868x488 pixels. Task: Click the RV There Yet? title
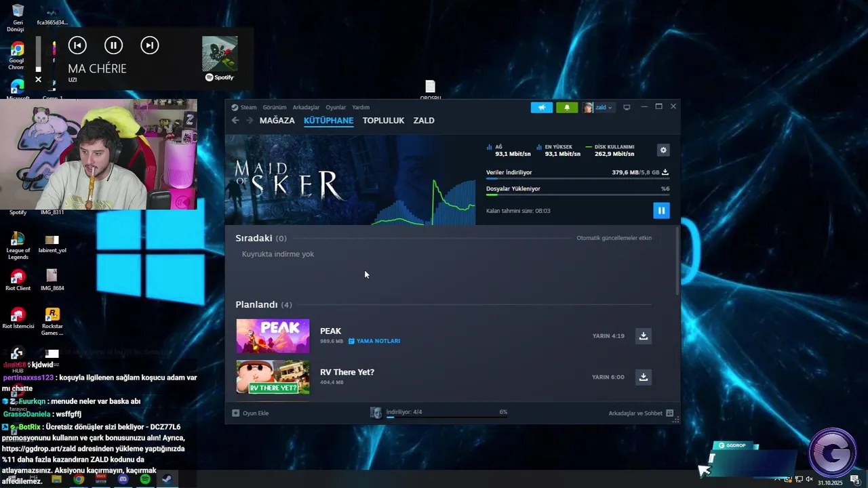347,372
